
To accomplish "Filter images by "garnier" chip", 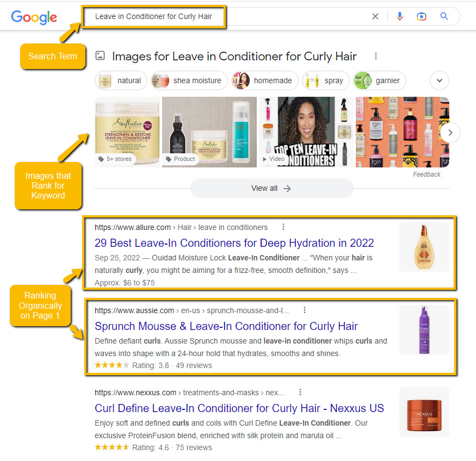I will (380, 80).
